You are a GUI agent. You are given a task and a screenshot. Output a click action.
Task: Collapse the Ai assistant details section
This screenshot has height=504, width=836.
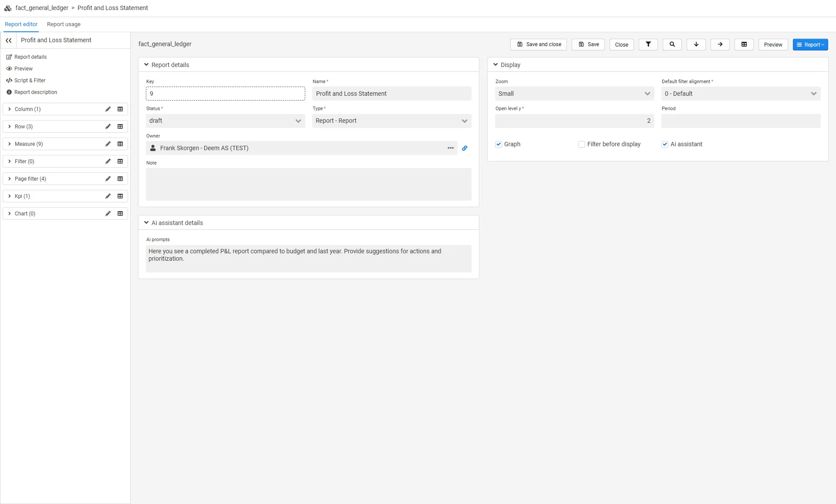pos(146,223)
